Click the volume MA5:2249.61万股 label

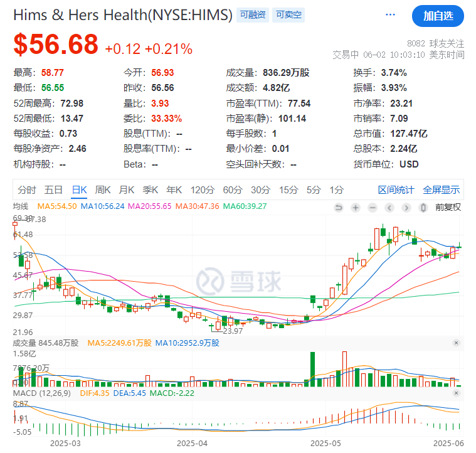tap(120, 343)
